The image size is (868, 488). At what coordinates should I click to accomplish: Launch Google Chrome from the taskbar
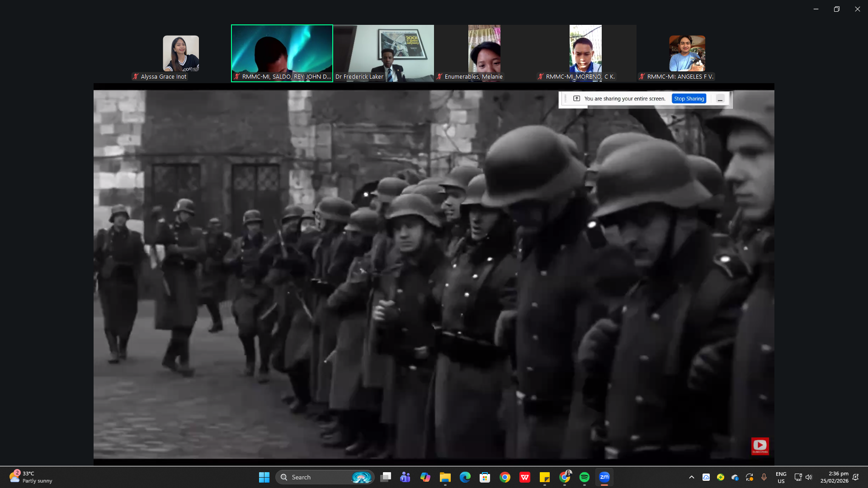click(x=505, y=477)
